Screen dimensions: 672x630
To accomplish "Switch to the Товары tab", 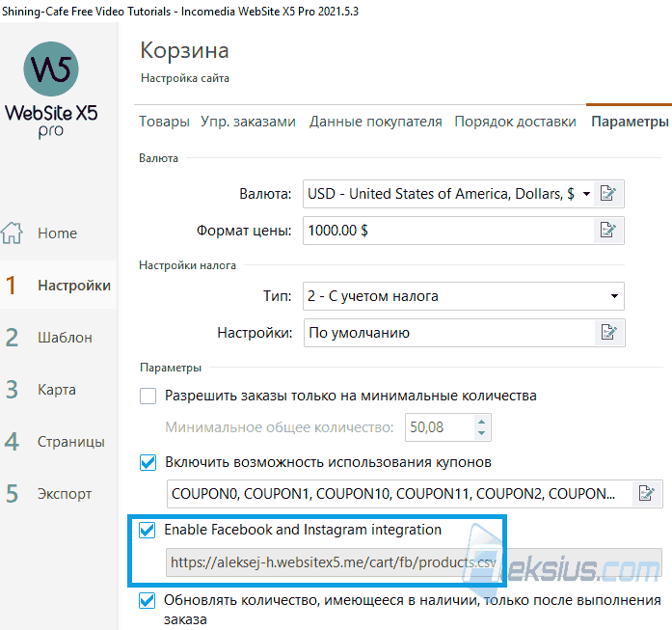I will point(164,122).
